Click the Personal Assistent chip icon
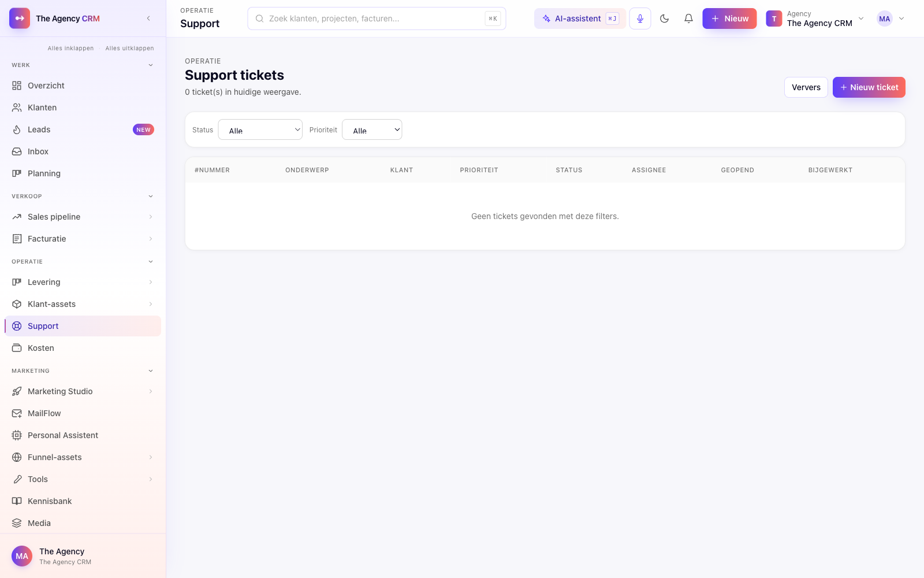The height and width of the screenshot is (578, 924). tap(17, 435)
